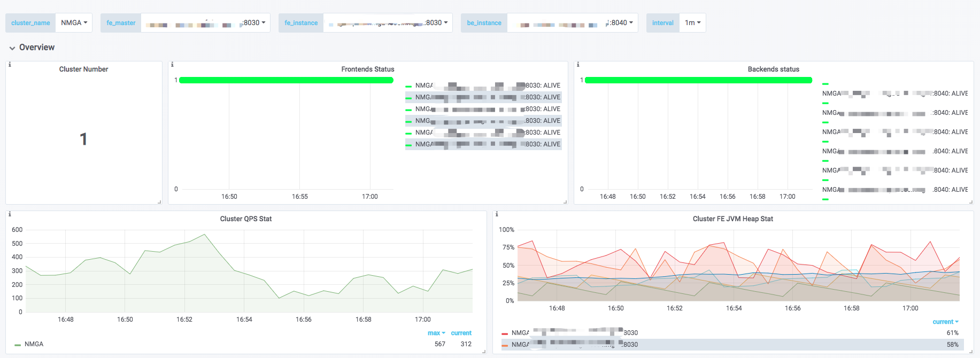Click Cluster Number panel resize handle
The width and height of the screenshot is (980, 358).
pyautogui.click(x=159, y=202)
